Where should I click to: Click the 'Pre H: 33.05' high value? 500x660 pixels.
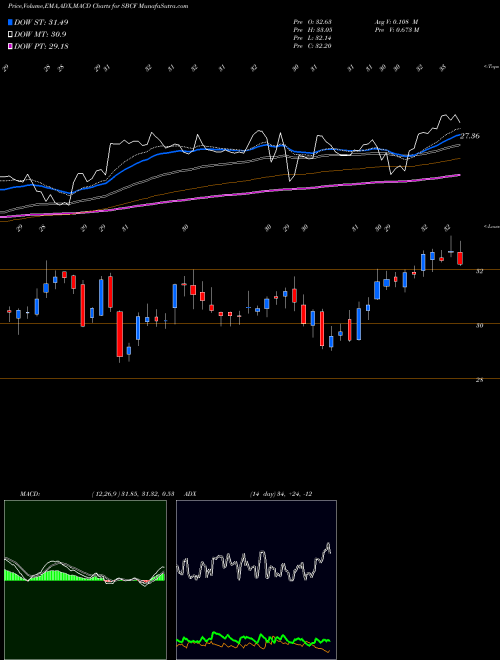point(312,30)
